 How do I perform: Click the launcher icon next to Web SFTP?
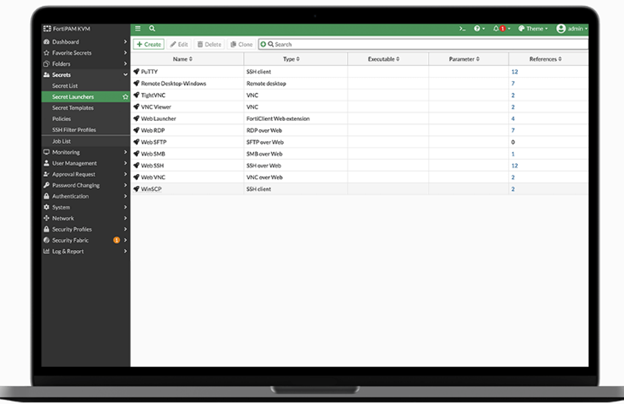[136, 142]
